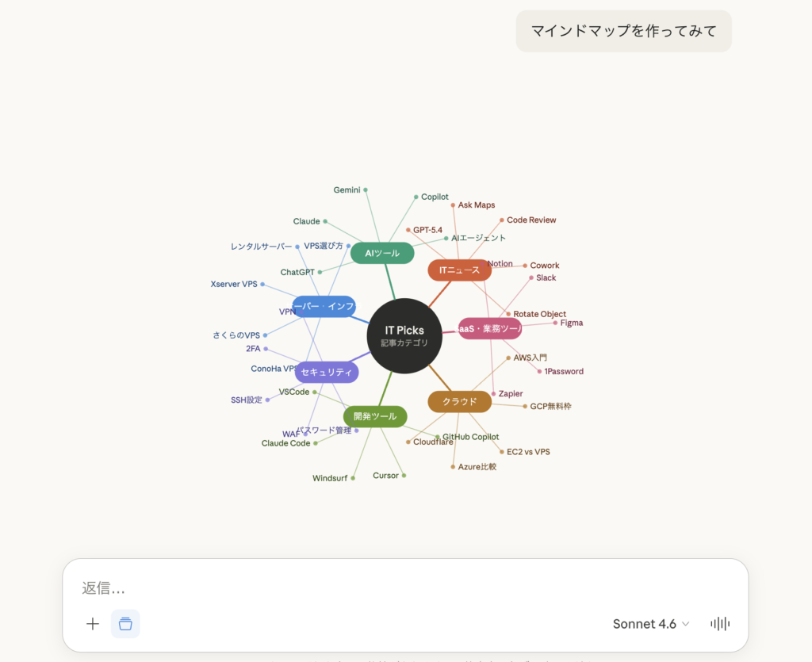The image size is (812, 662).
Task: Click the orange ITニュース category node
Action: pos(459,270)
